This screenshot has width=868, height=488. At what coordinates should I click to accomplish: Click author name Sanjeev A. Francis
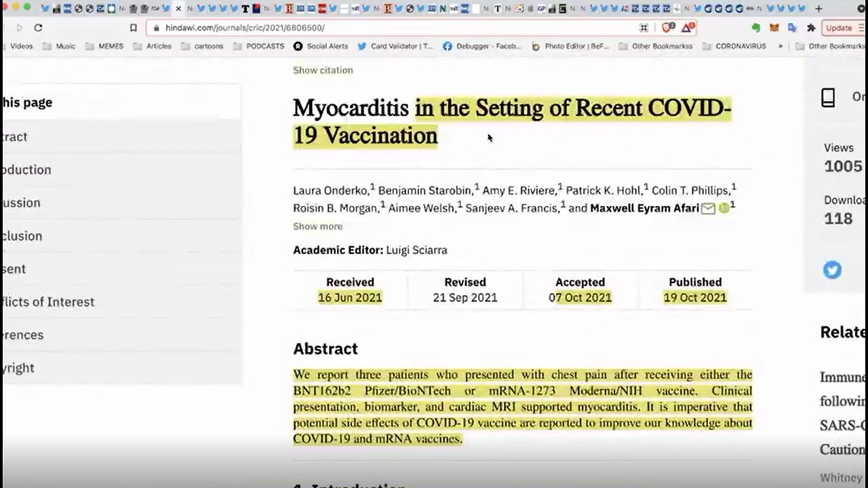[x=514, y=208]
